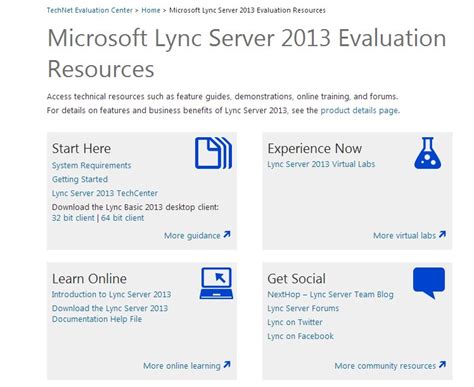This screenshot has width=474, height=387.
Task: Click the lab flask icon in Experience Now
Action: (x=428, y=153)
